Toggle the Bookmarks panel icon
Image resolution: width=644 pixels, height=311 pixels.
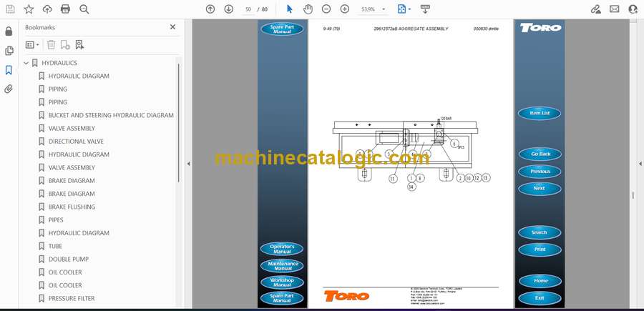tap(9, 70)
